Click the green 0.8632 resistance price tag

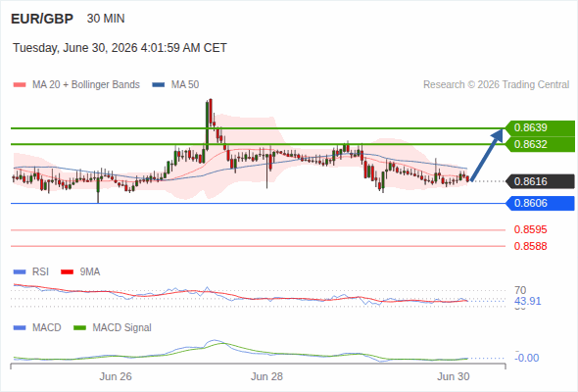[x=540, y=144]
